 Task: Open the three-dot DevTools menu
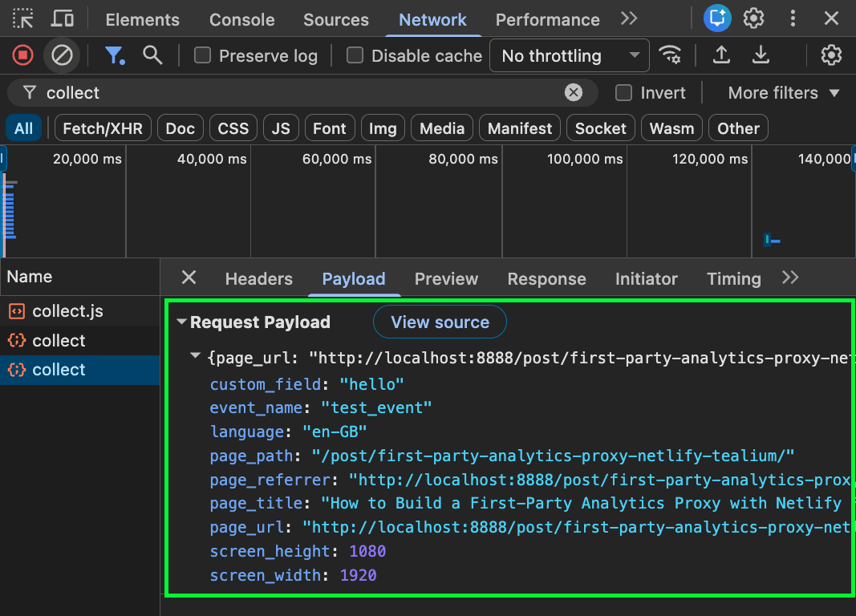pos(793,18)
